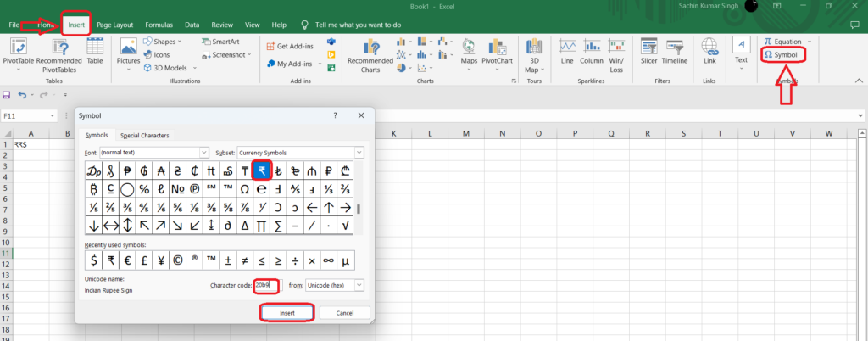Open the Screenshot dropdown

pos(249,55)
